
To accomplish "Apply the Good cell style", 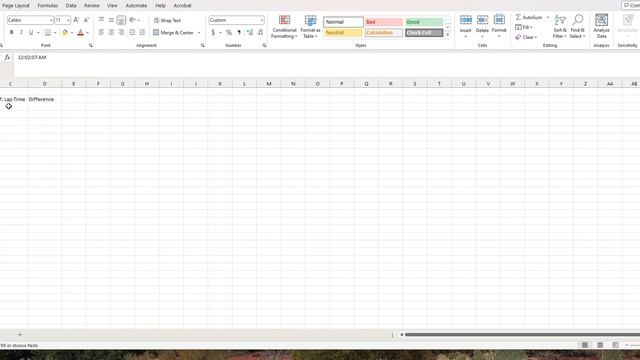I will (x=424, y=22).
